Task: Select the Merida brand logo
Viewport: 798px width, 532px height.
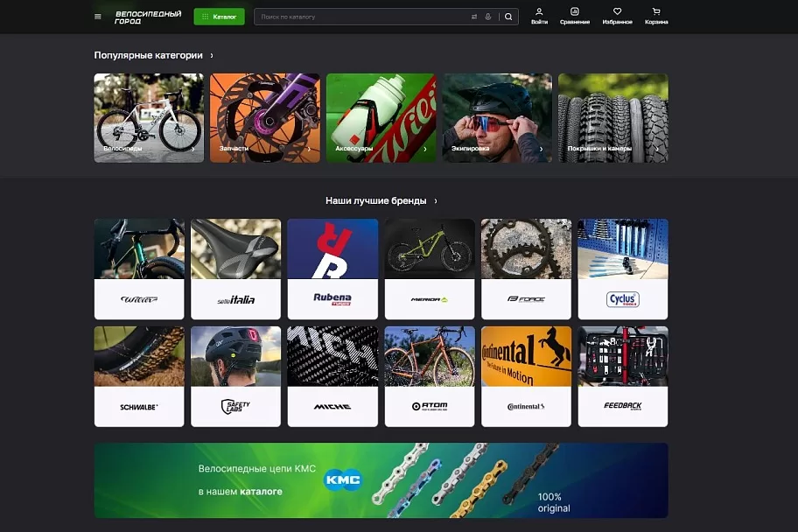Action: (x=430, y=299)
